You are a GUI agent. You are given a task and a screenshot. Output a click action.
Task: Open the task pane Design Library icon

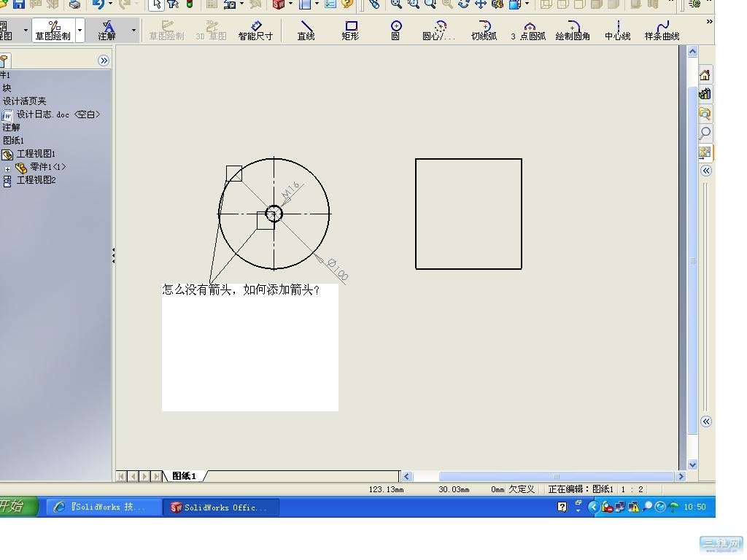coord(705,94)
